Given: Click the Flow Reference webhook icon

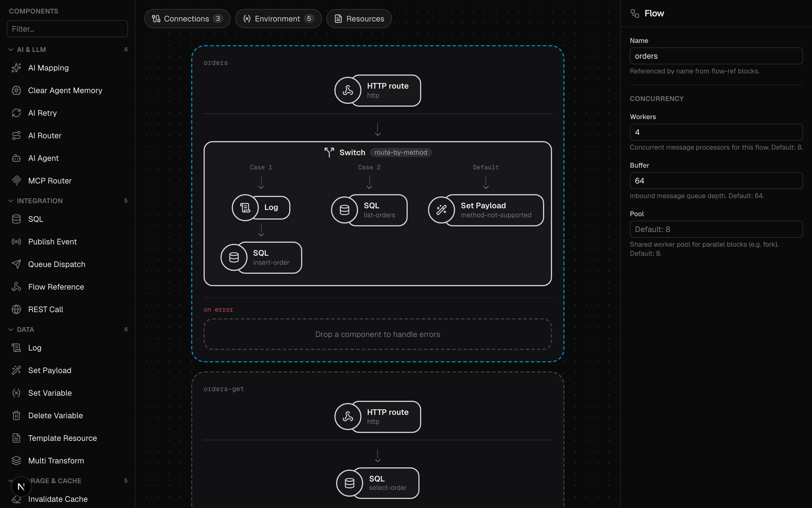Looking at the screenshot, I should tap(16, 286).
